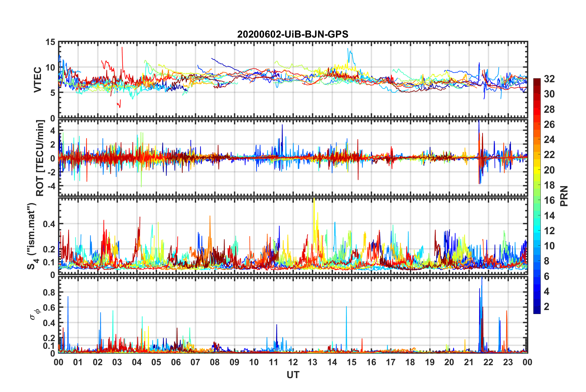The image size is (586, 392).
Task: Select colorbar tick label 26
Action: tap(549, 125)
